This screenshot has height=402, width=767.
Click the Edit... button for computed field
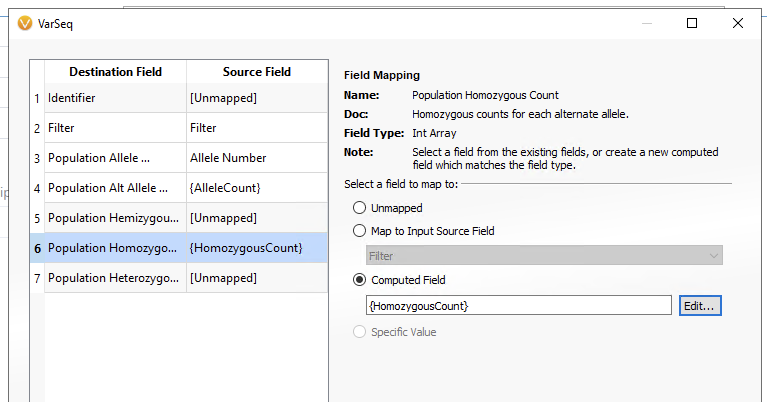pyautogui.click(x=699, y=306)
